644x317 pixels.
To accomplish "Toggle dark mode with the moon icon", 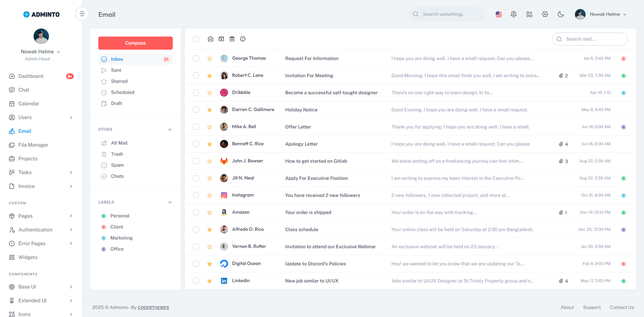I will pyautogui.click(x=561, y=14).
